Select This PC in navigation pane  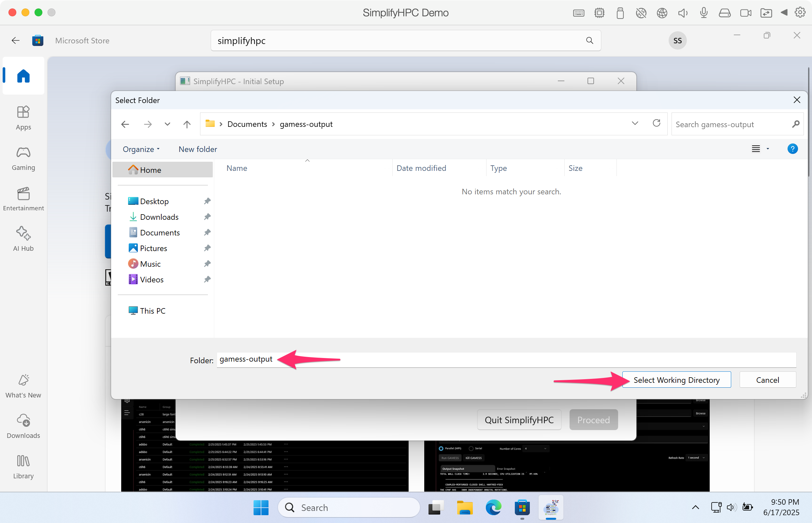[x=152, y=311]
